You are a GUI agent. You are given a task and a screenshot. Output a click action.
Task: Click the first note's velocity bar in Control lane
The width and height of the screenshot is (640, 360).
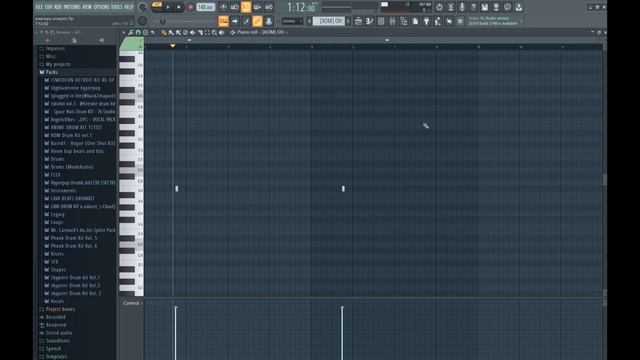(x=176, y=333)
